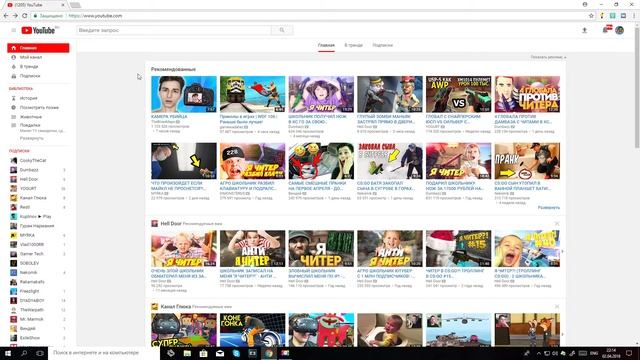Click the search magnifier button
The width and height of the screenshot is (640, 360).
click(x=282, y=30)
